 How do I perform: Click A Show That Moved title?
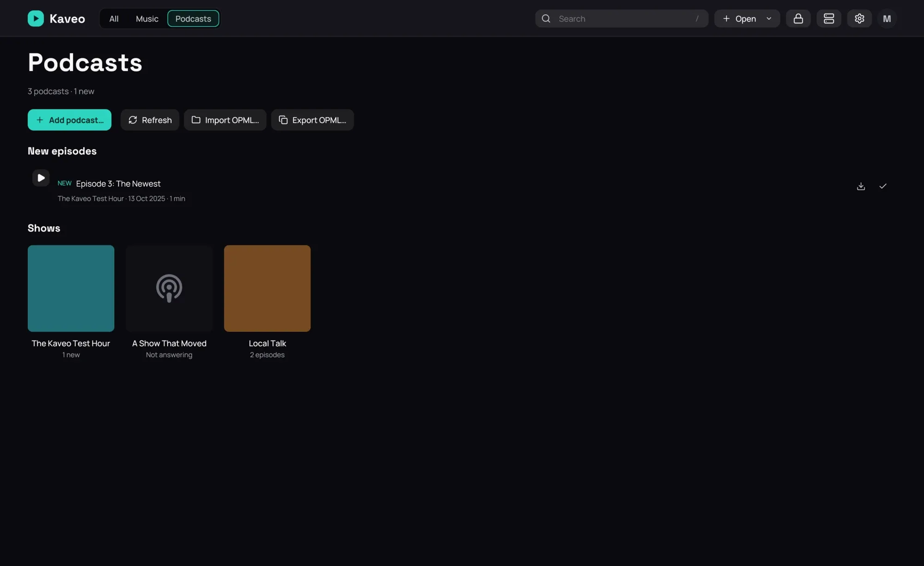tap(169, 343)
